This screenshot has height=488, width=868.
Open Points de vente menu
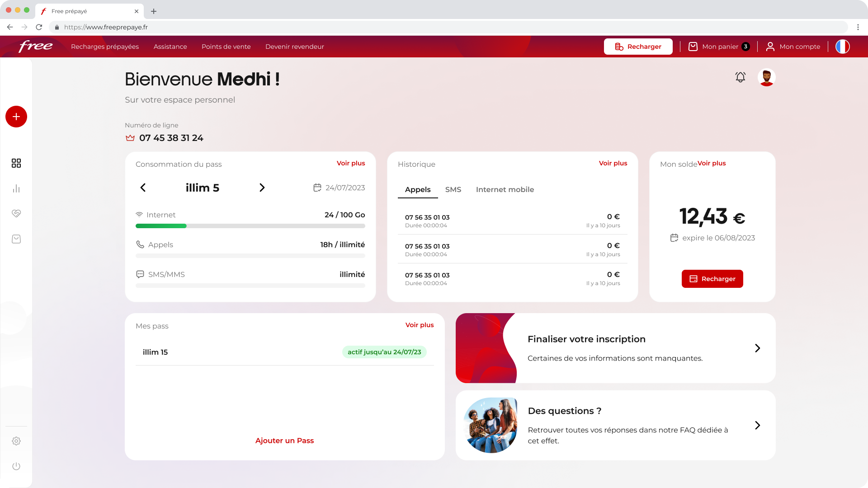pos(226,47)
